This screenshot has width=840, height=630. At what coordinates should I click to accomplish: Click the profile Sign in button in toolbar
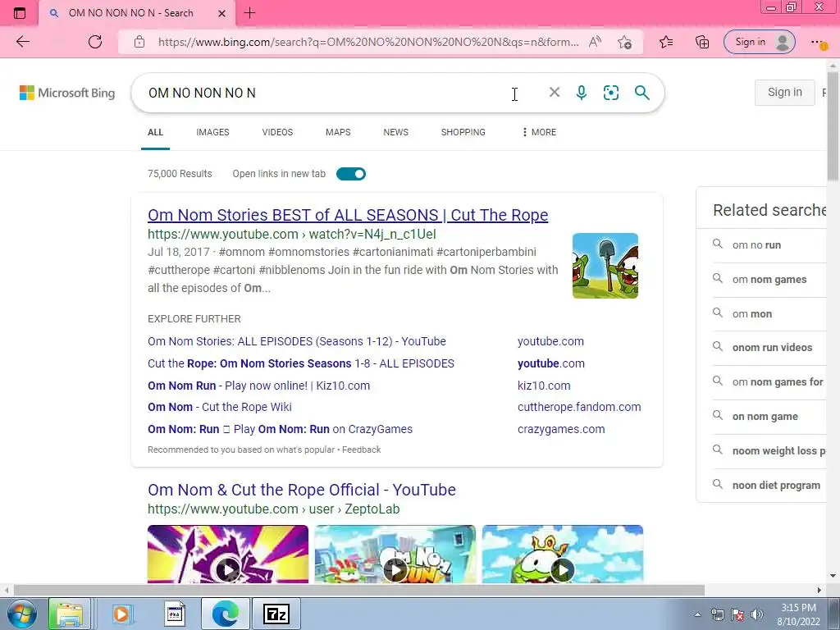(759, 42)
